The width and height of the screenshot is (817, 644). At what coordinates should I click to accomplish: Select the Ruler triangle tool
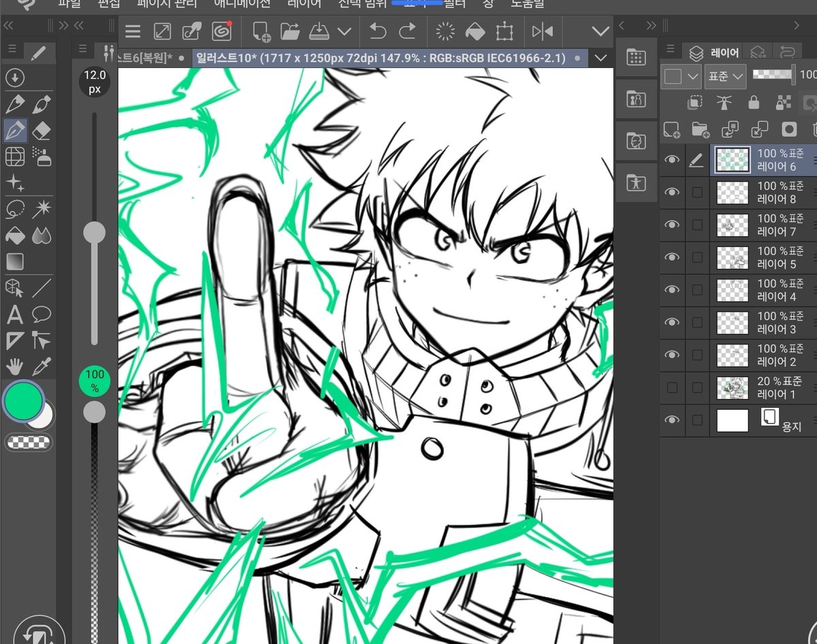point(15,340)
